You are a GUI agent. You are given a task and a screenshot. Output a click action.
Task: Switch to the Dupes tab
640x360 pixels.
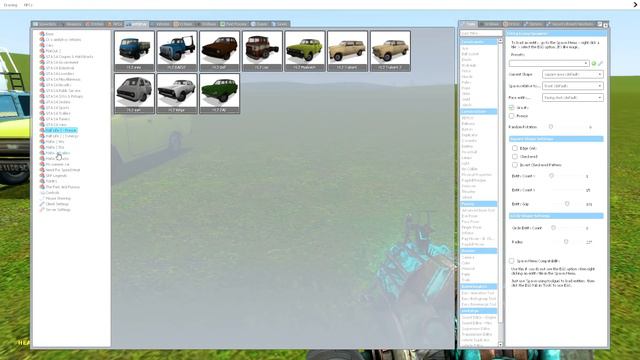tap(259, 24)
